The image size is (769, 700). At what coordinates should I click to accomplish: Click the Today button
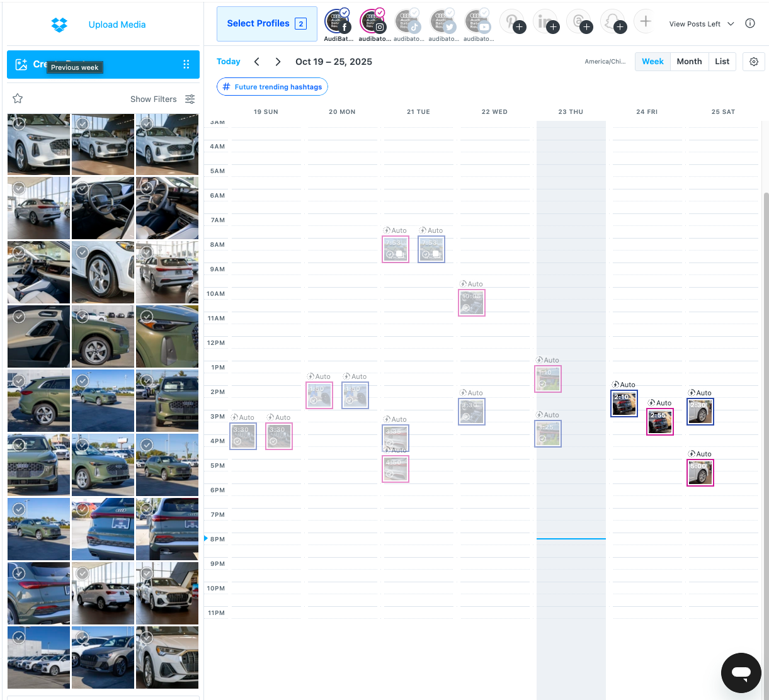pos(229,62)
